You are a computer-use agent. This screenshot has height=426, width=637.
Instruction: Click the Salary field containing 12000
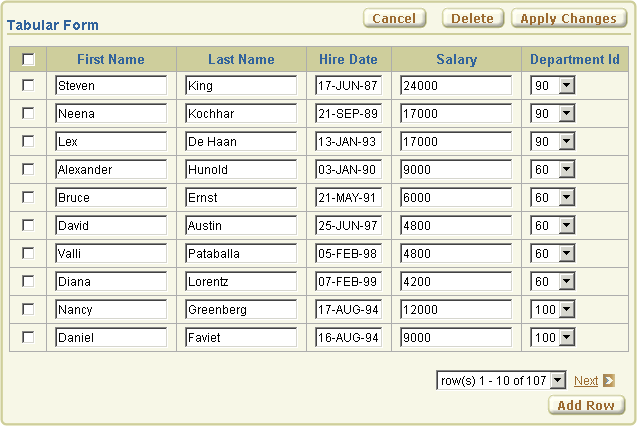[x=456, y=309]
